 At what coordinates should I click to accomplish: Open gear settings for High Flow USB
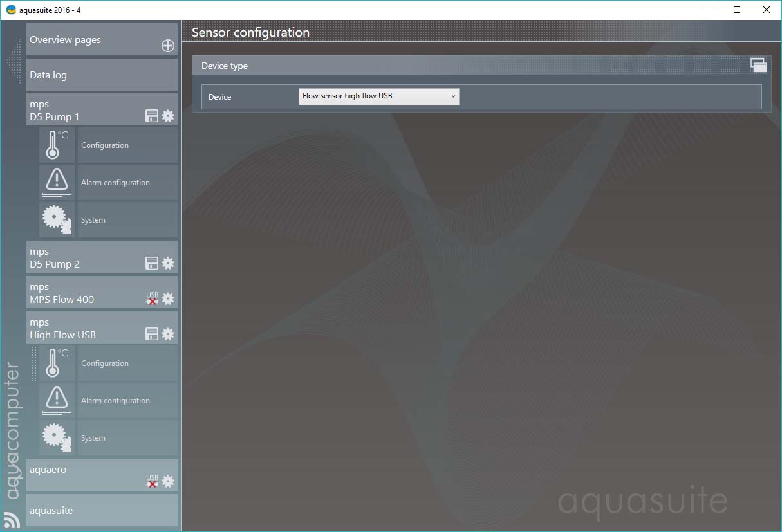tap(167, 334)
